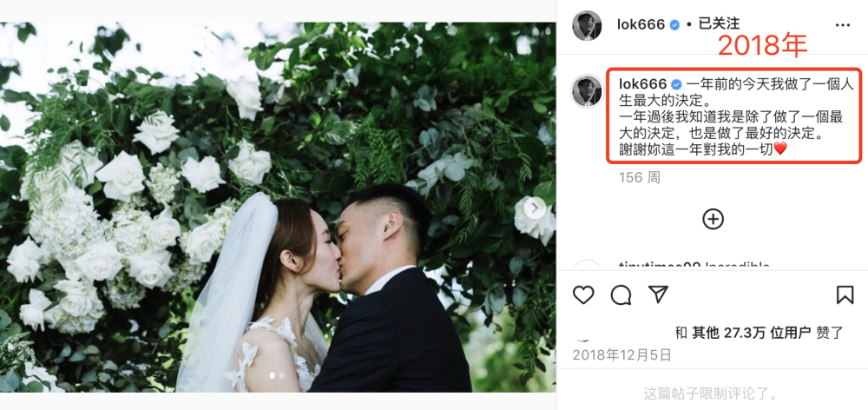Toggle the 已关注 following button
Image resolution: width=868 pixels, height=410 pixels.
pos(719,23)
